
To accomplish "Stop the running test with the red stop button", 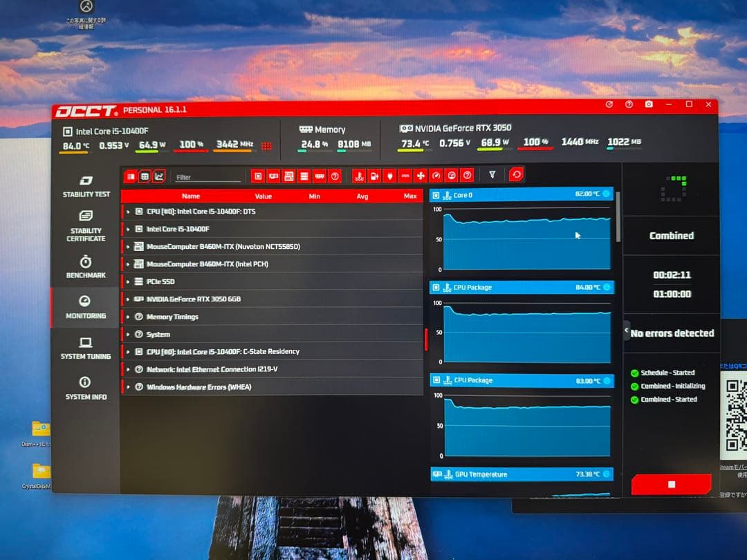I will [x=671, y=484].
